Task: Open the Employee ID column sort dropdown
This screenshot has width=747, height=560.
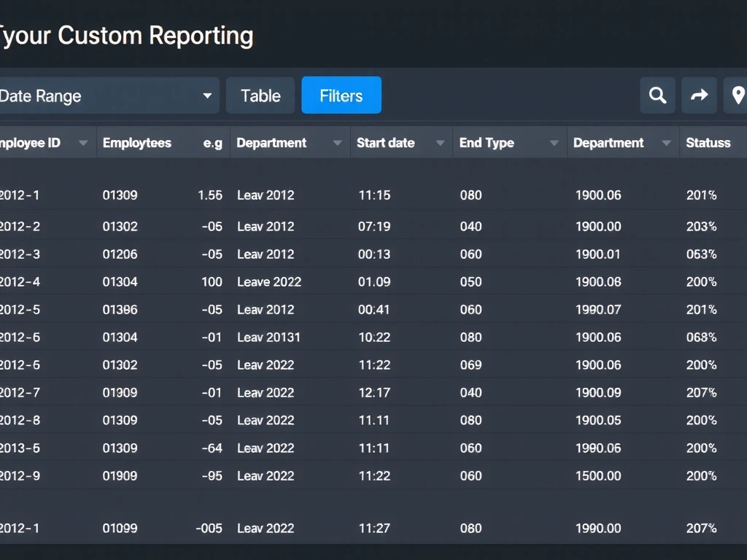Action: click(83, 142)
